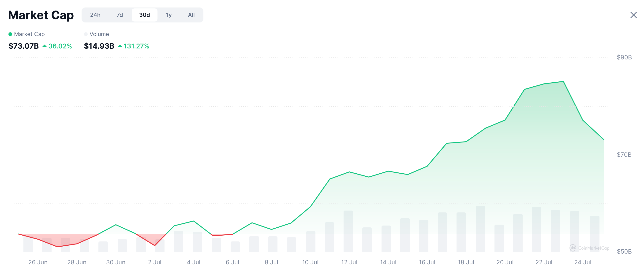
Task: Click the 24 Jul date label
Action: pyautogui.click(x=583, y=262)
